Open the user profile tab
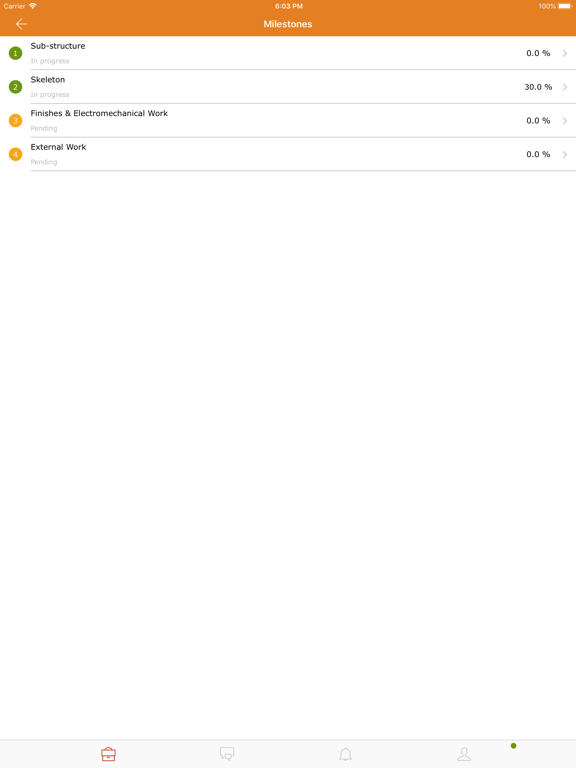This screenshot has height=768, width=576. pos(464,754)
